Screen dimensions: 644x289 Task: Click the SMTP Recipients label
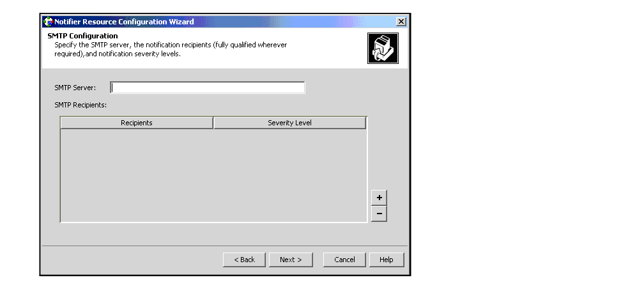pos(80,105)
